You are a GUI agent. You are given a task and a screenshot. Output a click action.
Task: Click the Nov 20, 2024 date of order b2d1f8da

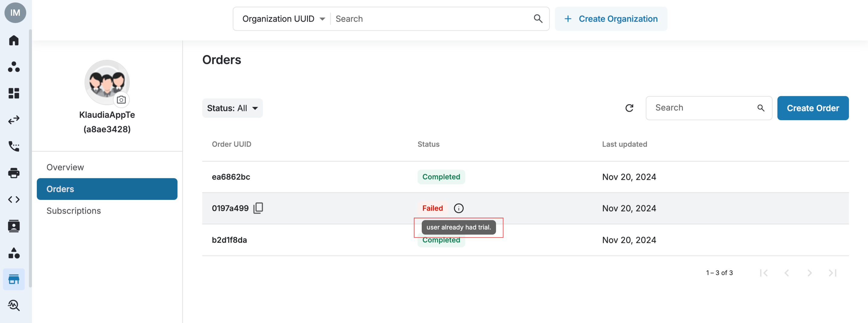(629, 240)
